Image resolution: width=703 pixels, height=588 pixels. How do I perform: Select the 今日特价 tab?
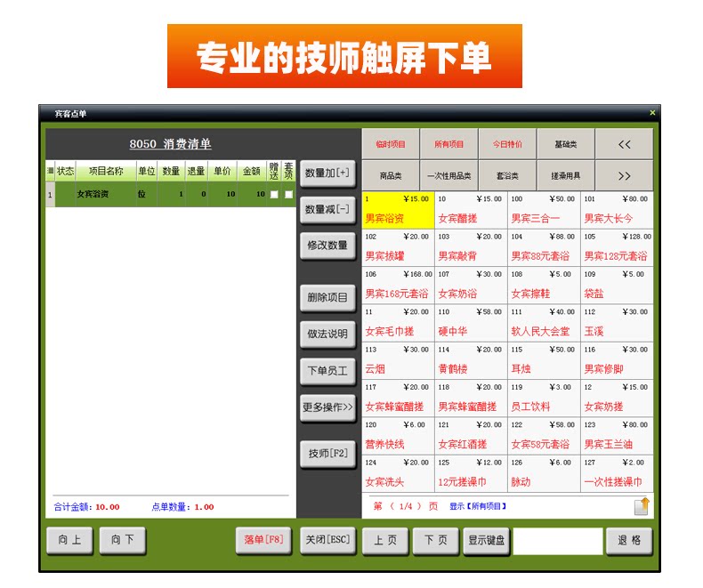point(507,144)
